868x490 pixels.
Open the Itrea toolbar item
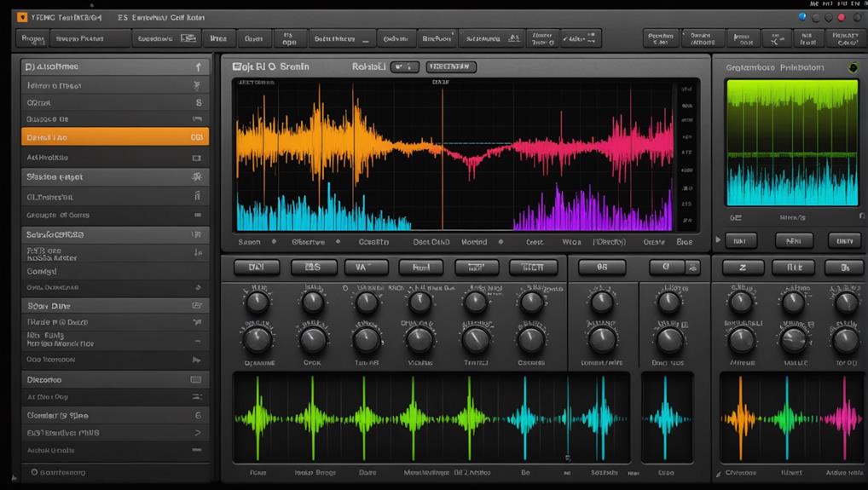[218, 38]
